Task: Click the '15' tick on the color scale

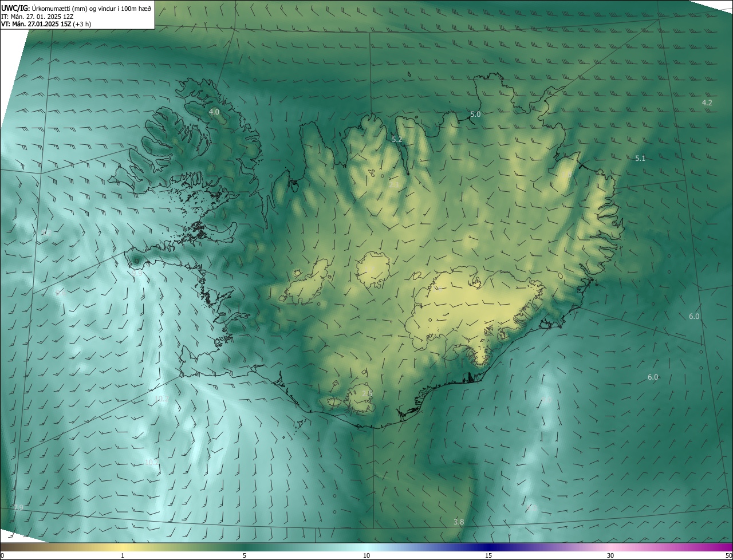Action: click(x=488, y=555)
